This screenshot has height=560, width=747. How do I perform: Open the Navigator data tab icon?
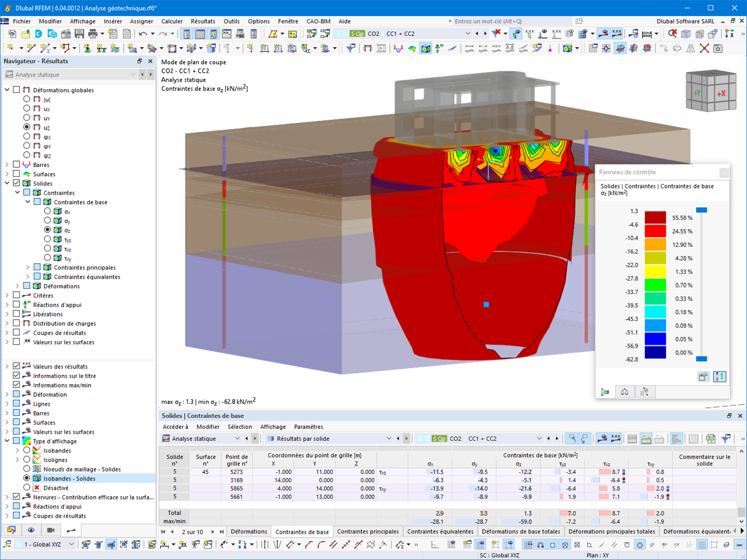click(11, 530)
